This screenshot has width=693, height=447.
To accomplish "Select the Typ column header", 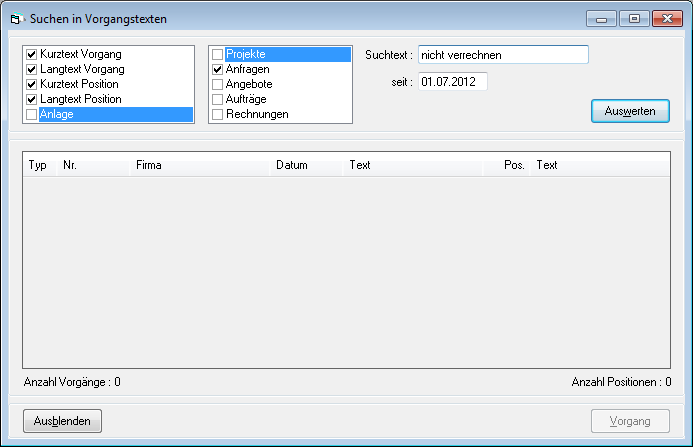I will tap(38, 165).
